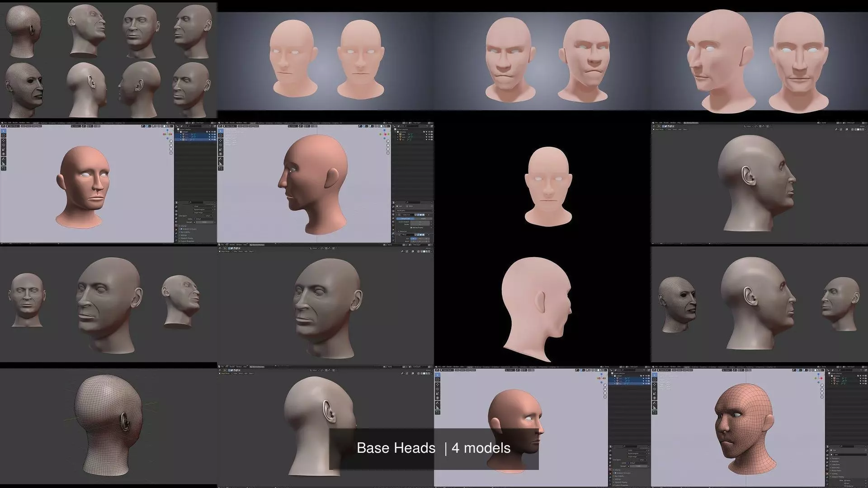Select the Annotate tool in side-profile pink head window

[x=221, y=159]
